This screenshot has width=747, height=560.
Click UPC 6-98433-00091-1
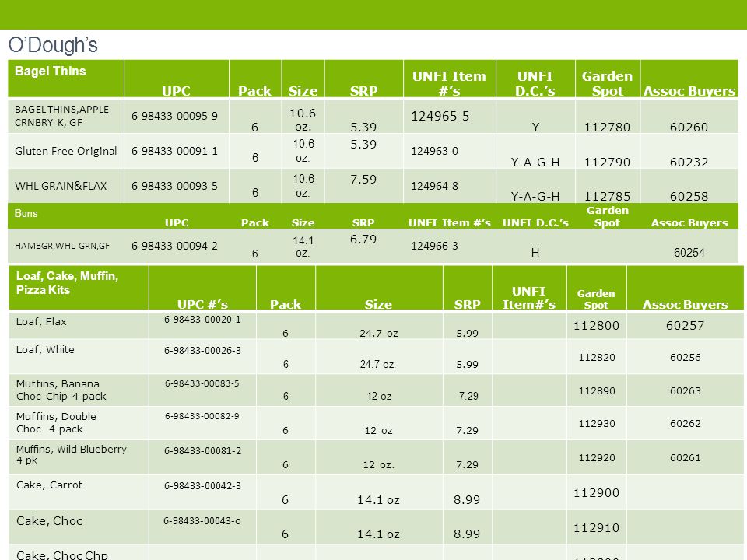[174, 151]
